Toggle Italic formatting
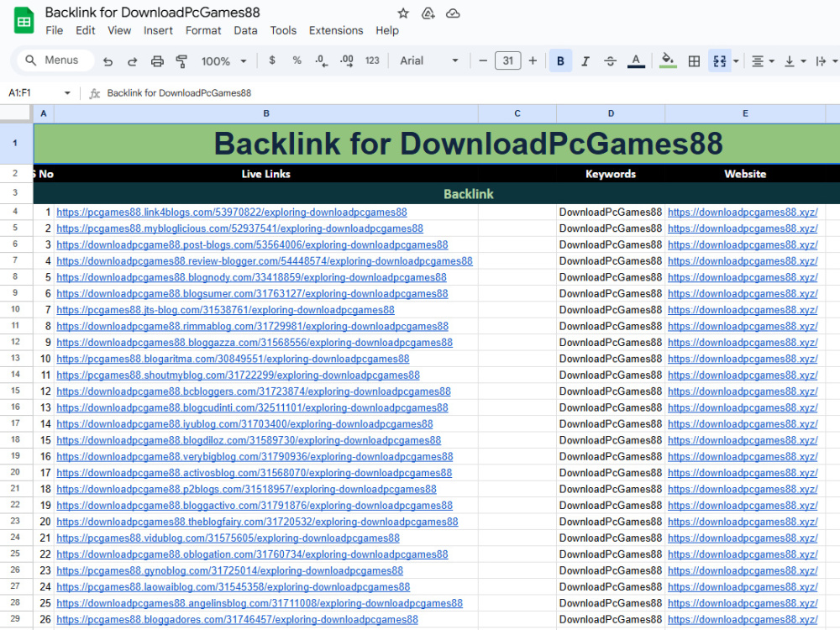The height and width of the screenshot is (630, 840). pyautogui.click(x=585, y=61)
